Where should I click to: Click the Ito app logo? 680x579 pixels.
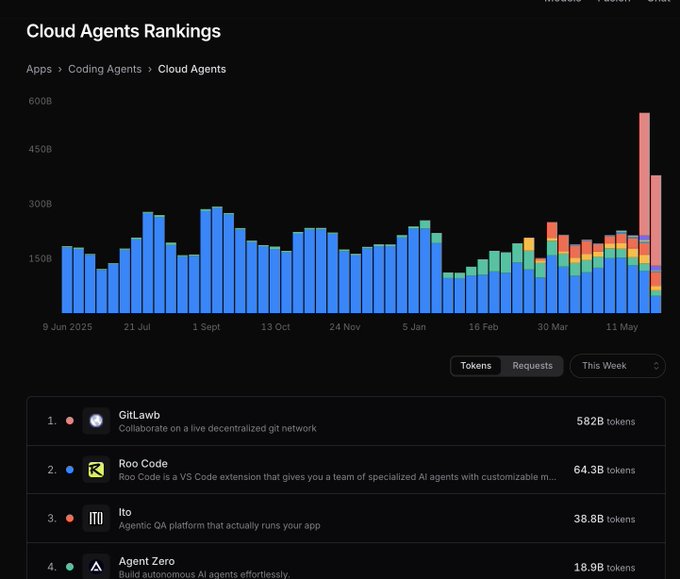(96, 518)
